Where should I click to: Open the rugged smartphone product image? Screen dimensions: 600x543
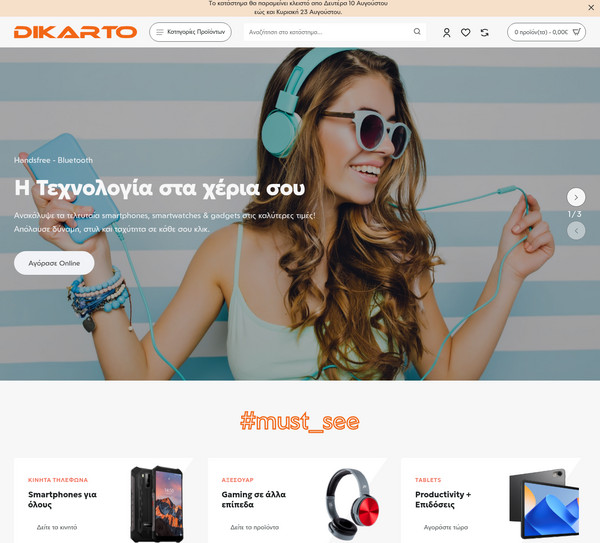click(x=157, y=503)
